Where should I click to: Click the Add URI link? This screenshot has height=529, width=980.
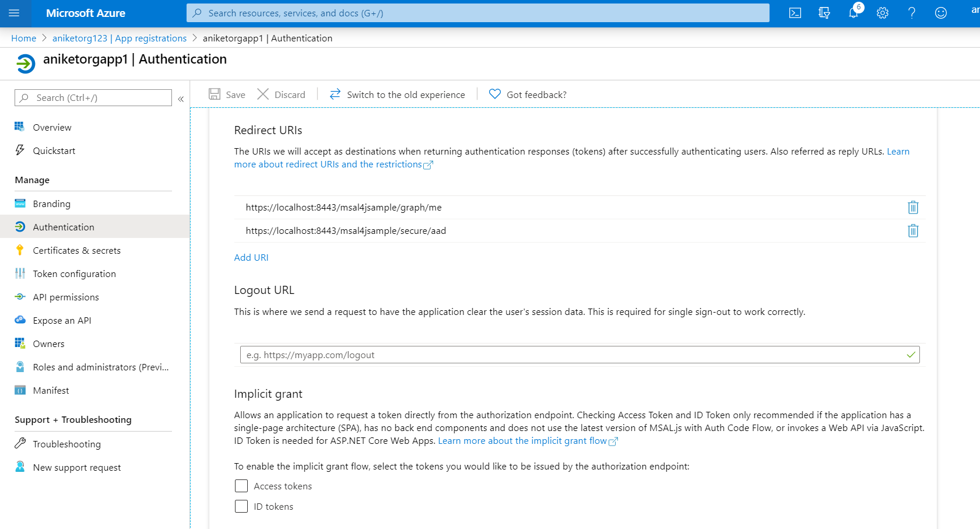(x=251, y=257)
